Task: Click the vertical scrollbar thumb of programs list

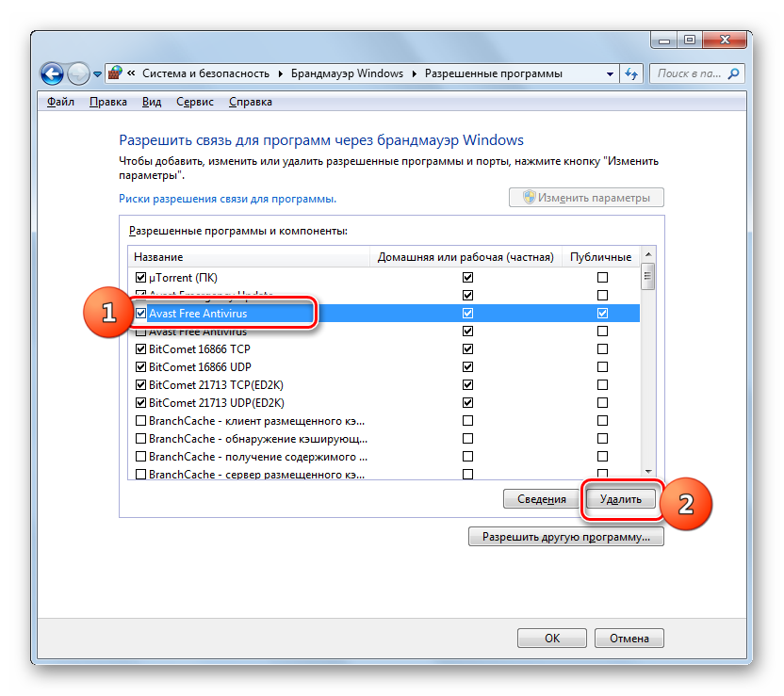Action: 648,277
